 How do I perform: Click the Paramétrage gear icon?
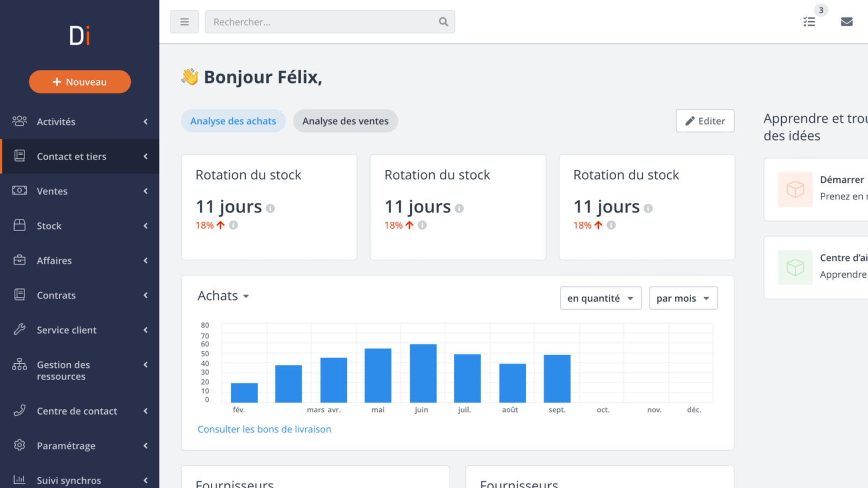click(x=20, y=445)
